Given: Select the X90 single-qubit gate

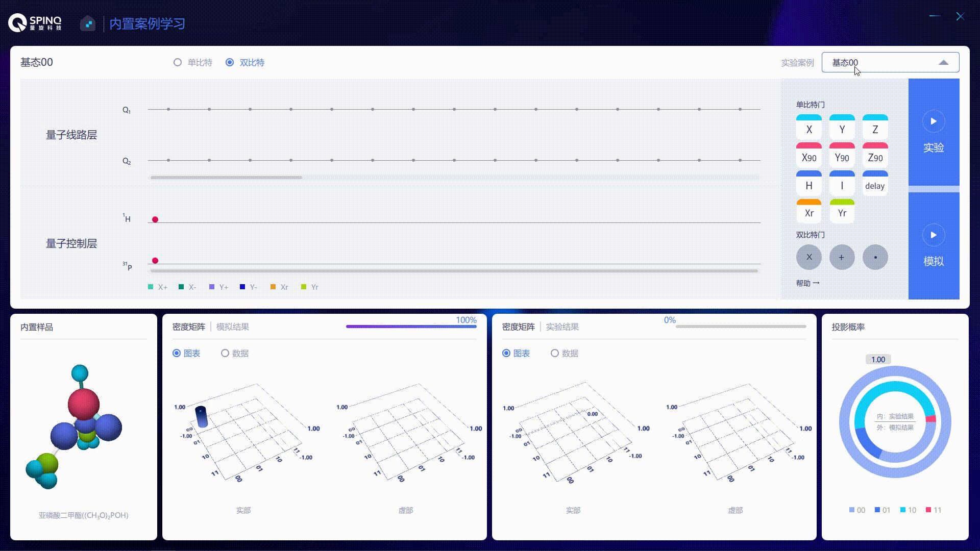Looking at the screenshot, I should pyautogui.click(x=809, y=157).
